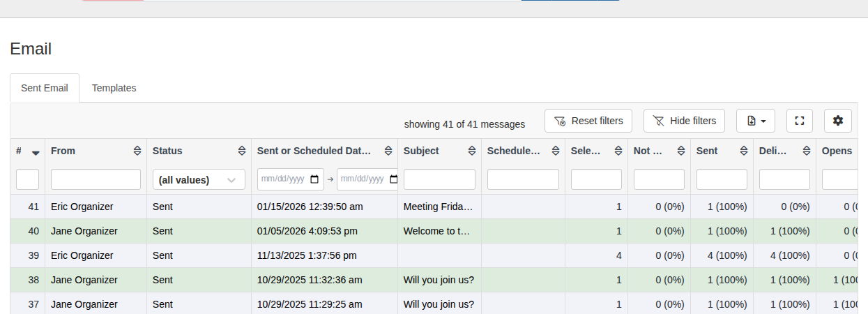Click '4 (100%)' Sent in row 39
This screenshot has height=314, width=868.
click(x=727, y=255)
